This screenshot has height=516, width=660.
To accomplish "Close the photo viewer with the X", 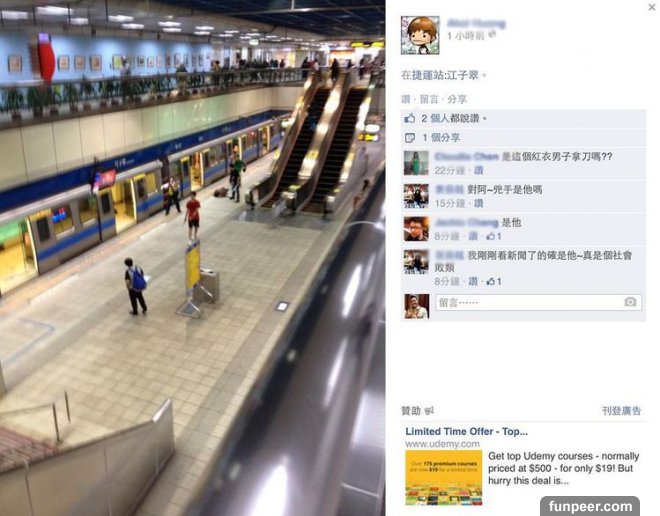I will point(652,7).
